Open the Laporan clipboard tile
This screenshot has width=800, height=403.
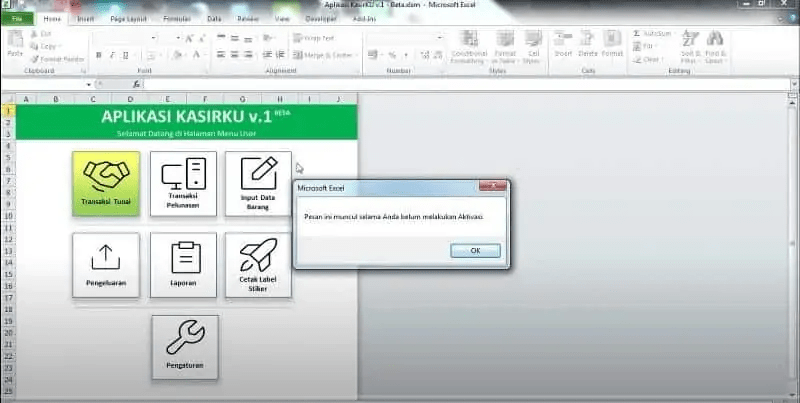(x=183, y=265)
